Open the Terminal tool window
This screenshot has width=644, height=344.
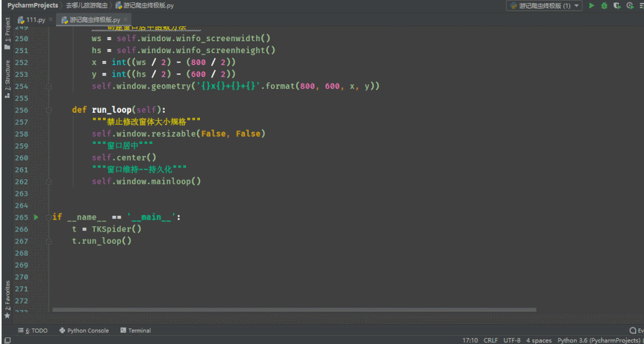tap(135, 330)
